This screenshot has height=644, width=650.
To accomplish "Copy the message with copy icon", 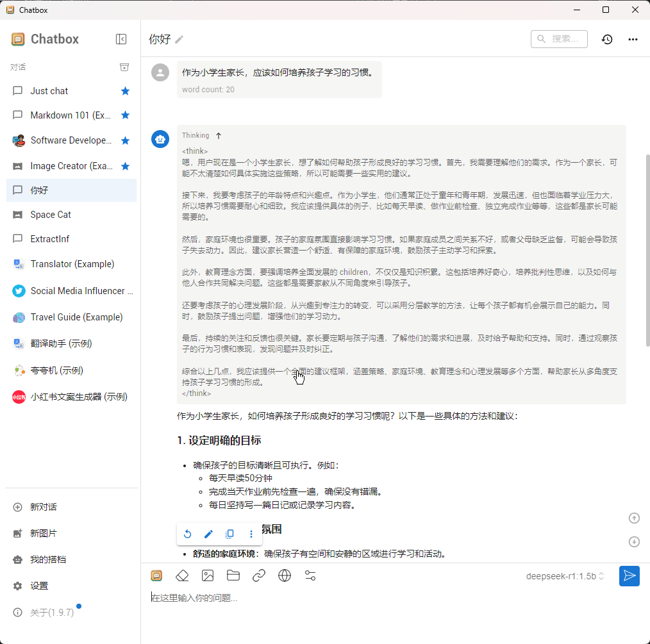I will [229, 534].
